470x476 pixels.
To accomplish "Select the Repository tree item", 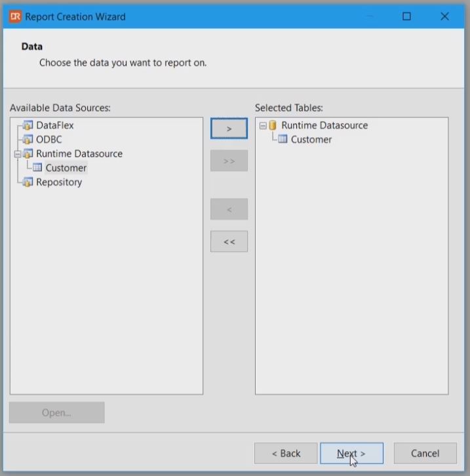I will [x=59, y=182].
